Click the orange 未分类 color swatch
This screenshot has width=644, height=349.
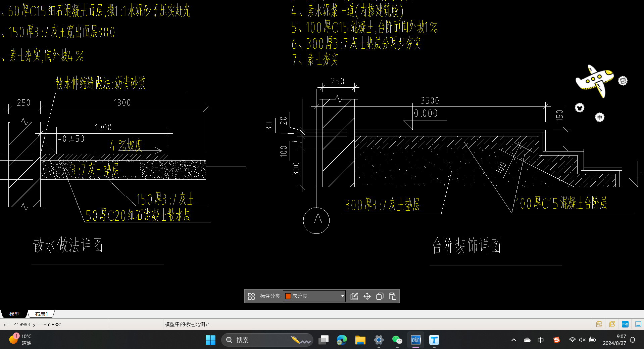coord(288,296)
